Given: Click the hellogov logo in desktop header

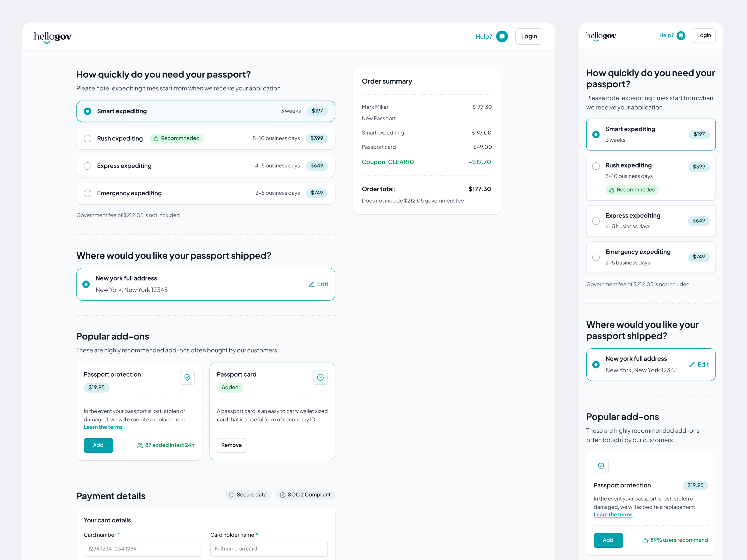Looking at the screenshot, I should tap(53, 36).
